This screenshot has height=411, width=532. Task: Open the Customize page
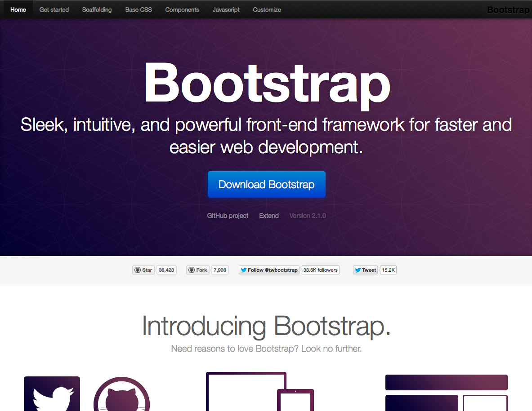267,9
